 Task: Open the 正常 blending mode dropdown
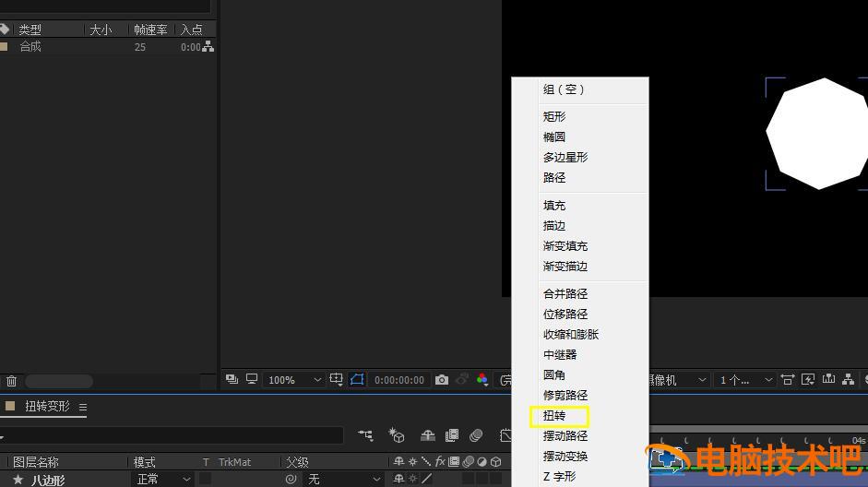pyautogui.click(x=164, y=480)
